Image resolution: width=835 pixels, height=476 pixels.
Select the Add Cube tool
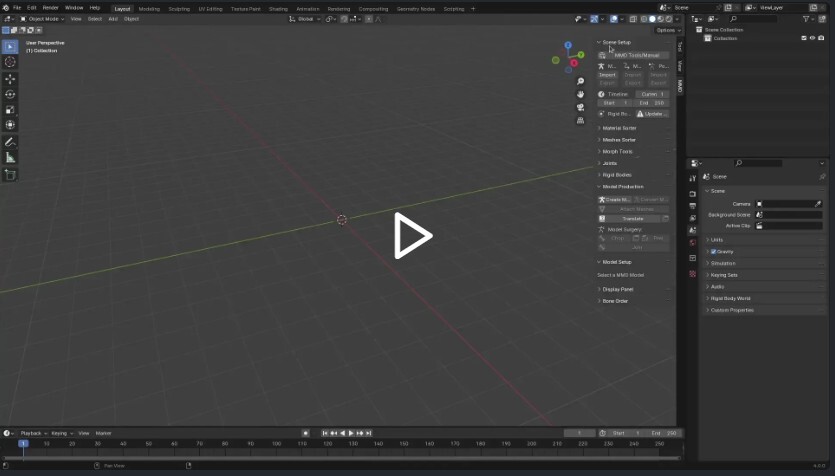10,175
